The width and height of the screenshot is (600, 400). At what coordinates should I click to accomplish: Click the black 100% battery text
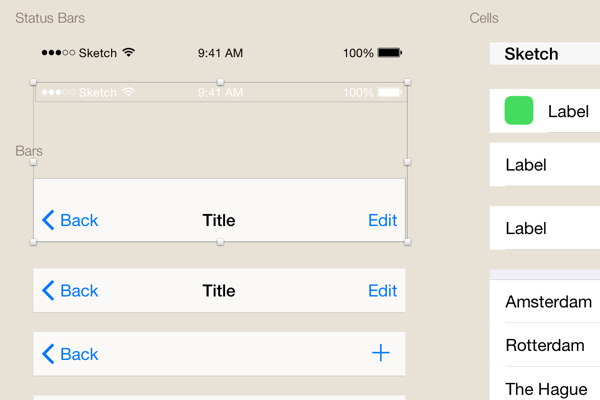358,53
